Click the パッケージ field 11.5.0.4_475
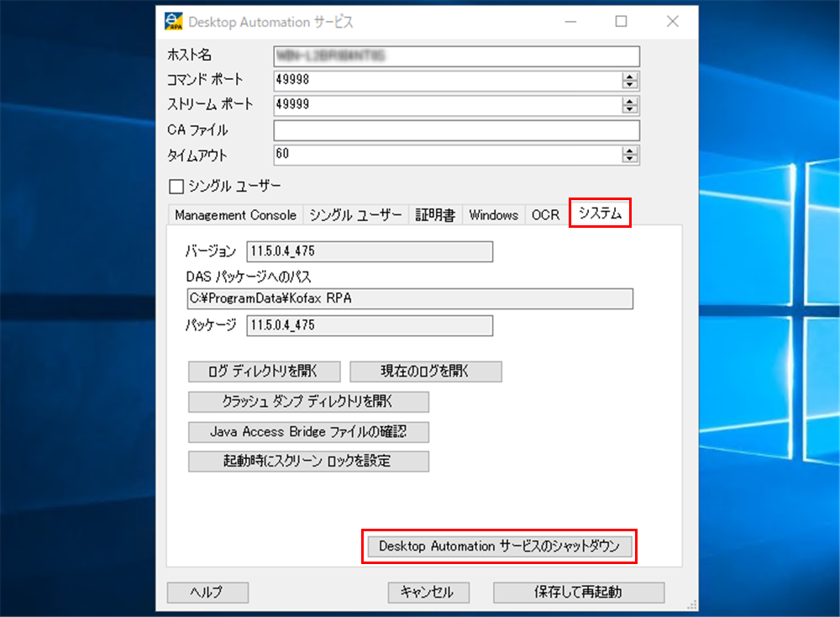The height and width of the screenshot is (617, 840). pos(370,325)
